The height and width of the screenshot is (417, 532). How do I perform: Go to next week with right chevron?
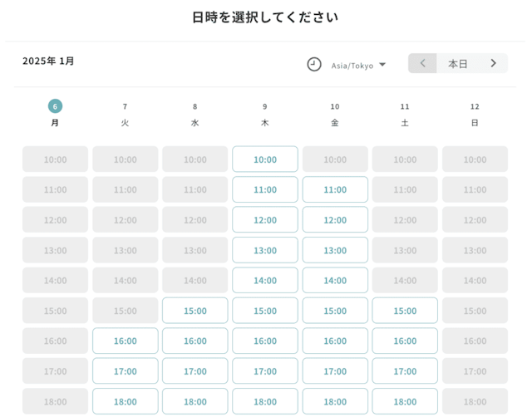tap(493, 63)
